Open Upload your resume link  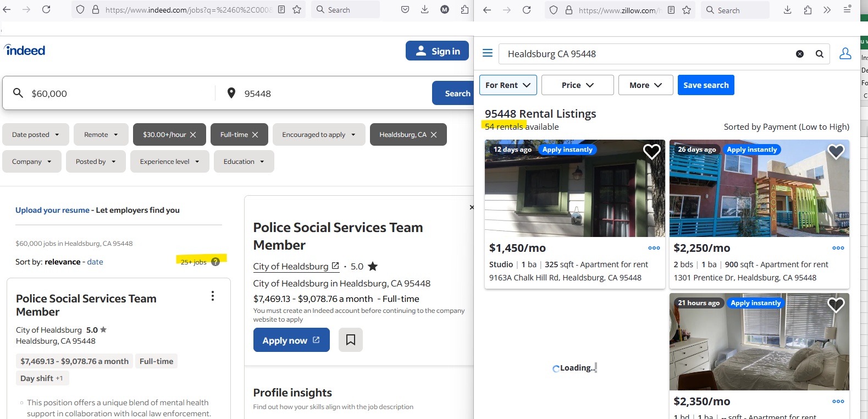[x=52, y=210]
